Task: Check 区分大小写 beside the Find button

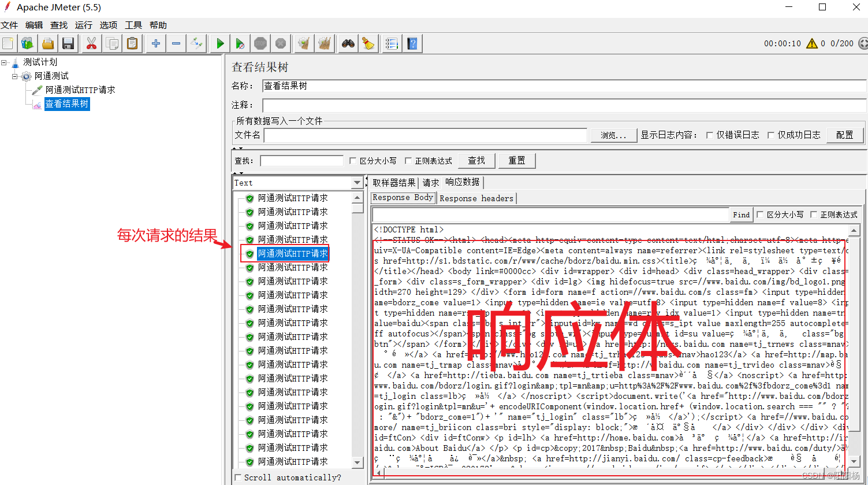Action: click(760, 214)
